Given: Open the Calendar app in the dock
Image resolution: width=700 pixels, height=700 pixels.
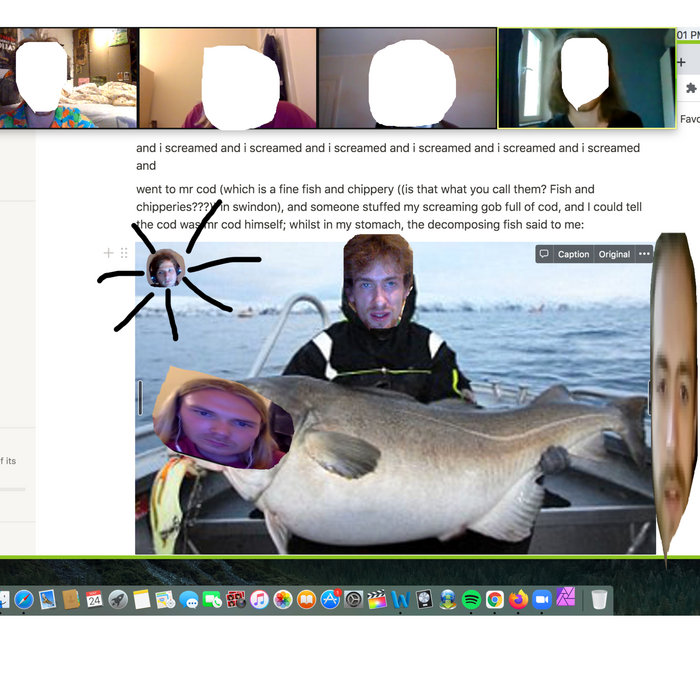Looking at the screenshot, I should click(x=94, y=600).
